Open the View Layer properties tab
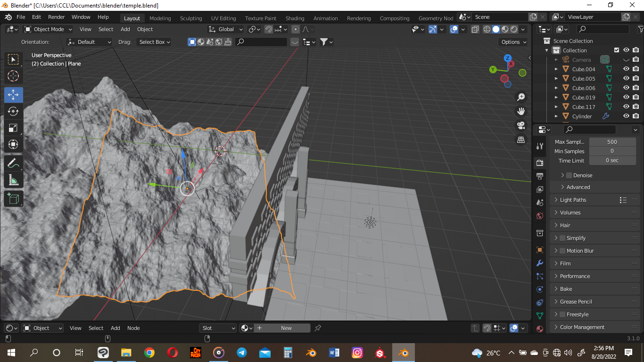This screenshot has height=362, width=644. [x=540, y=189]
